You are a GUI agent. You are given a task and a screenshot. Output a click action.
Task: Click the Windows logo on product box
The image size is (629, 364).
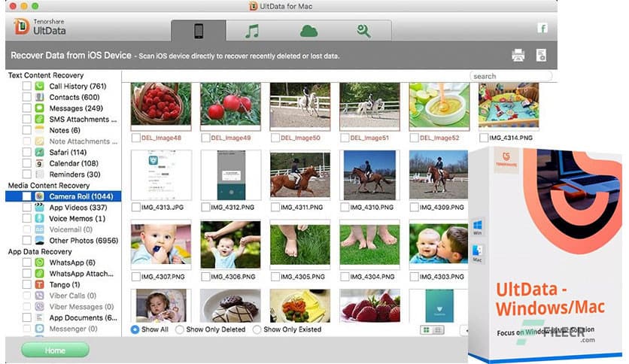point(477,226)
